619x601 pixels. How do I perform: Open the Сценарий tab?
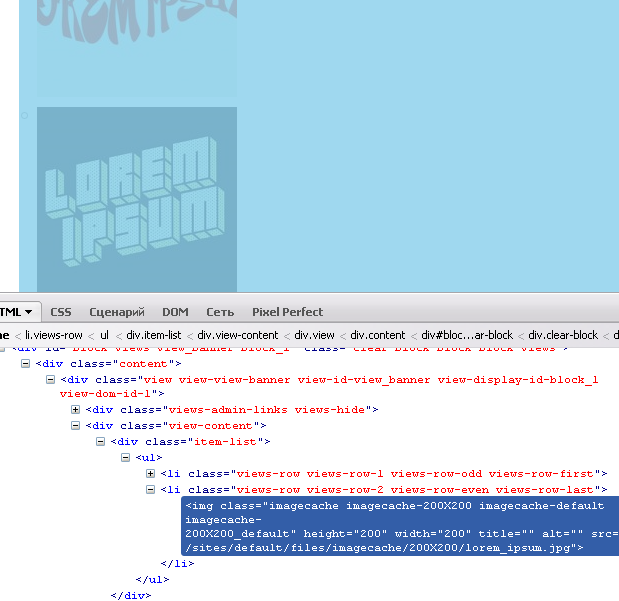(117, 312)
